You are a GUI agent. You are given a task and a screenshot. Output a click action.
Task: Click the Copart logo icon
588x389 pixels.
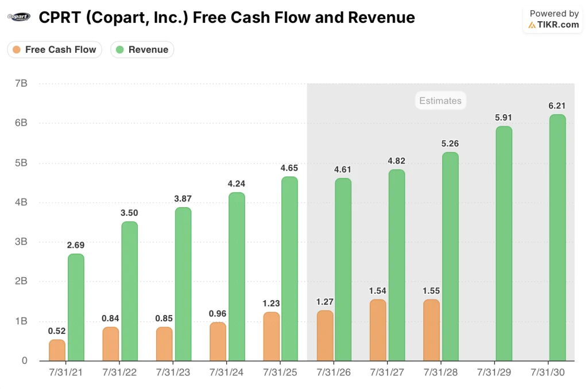click(x=19, y=17)
